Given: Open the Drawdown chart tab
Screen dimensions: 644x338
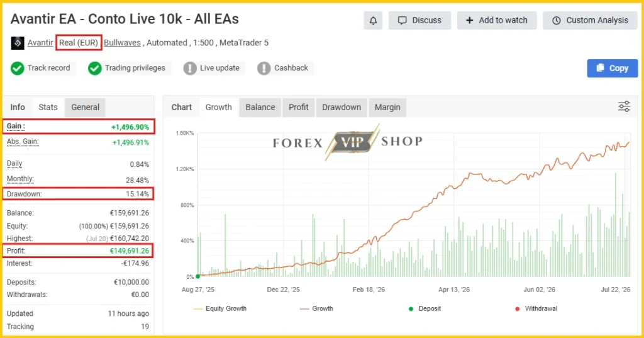Looking at the screenshot, I should (x=341, y=108).
